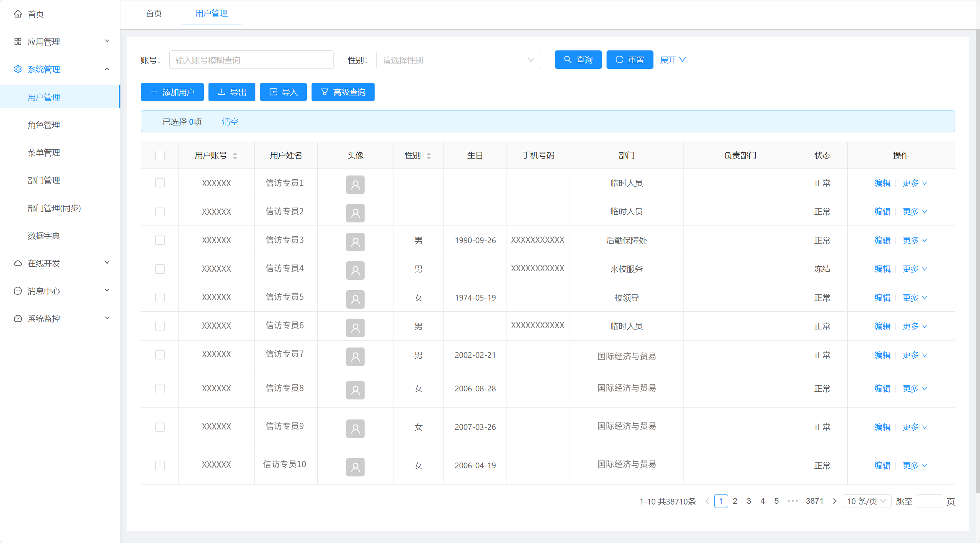Viewport: 980px width, 543px height.
Task: Switch to the 首页 tab
Action: point(154,13)
